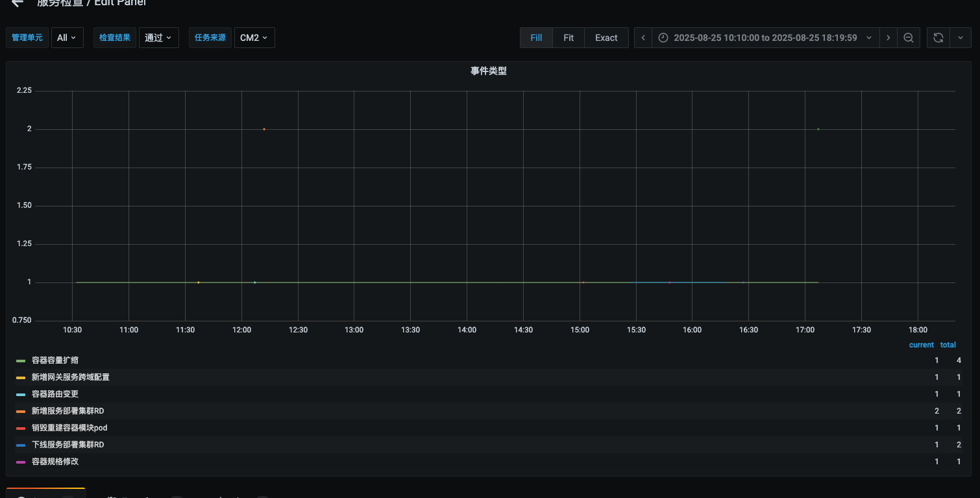This screenshot has height=498, width=980.
Task: Open 任务来源 CM2 dropdown
Action: 254,38
